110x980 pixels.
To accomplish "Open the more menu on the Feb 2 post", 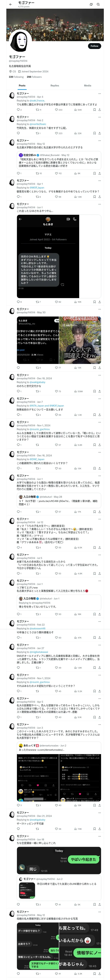I will click(99, 117).
